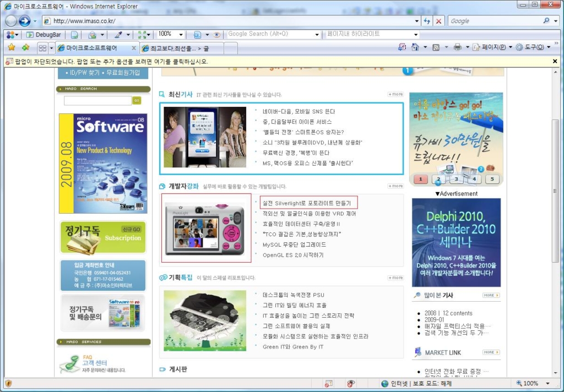Viewport: 564px width, 392px height.
Task: Click the PhotoLight camera thumbnail image
Action: [206, 228]
